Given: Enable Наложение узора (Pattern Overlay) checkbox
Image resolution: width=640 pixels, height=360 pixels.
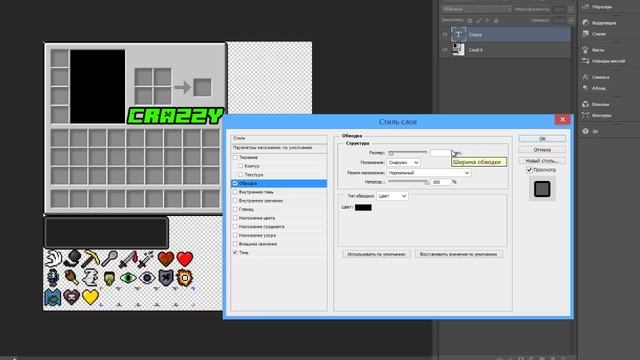Looking at the screenshot, I should (x=235, y=235).
